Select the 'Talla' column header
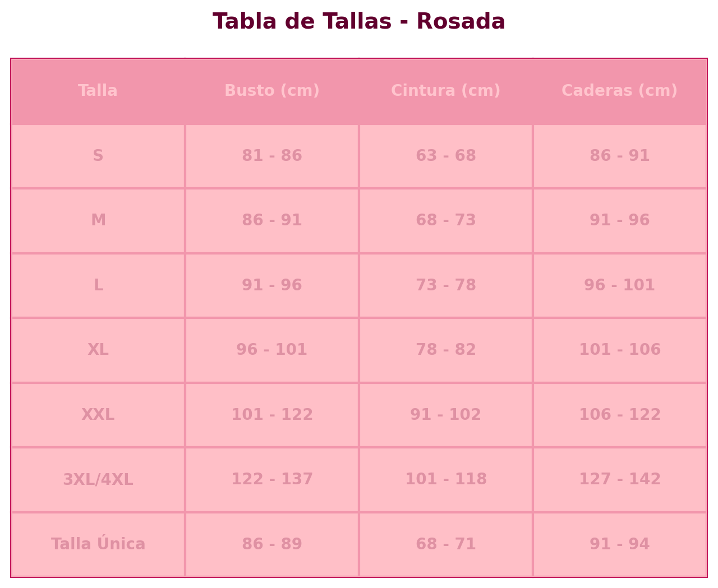The width and height of the screenshot is (718, 588). (x=98, y=91)
